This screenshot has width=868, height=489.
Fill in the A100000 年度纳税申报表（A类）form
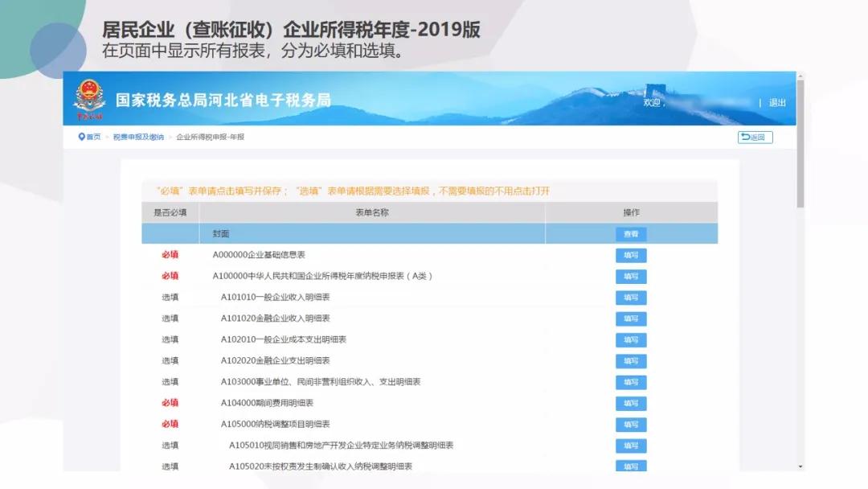pos(631,276)
